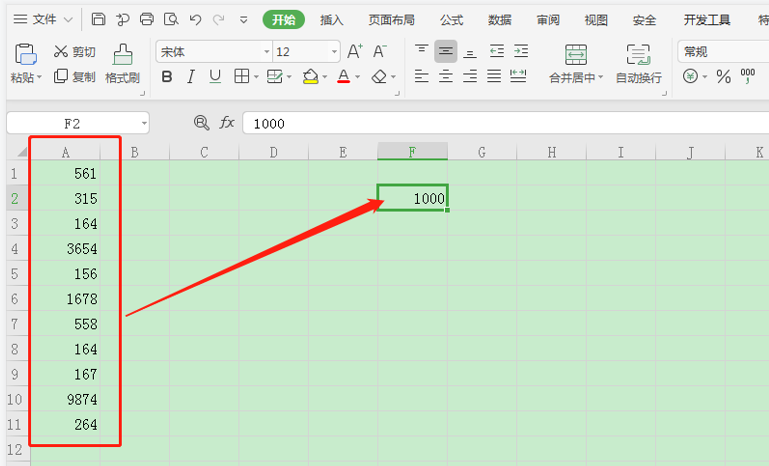This screenshot has height=466, width=769.
Task: Open the font size 12 dropdown
Action: pyautogui.click(x=334, y=52)
